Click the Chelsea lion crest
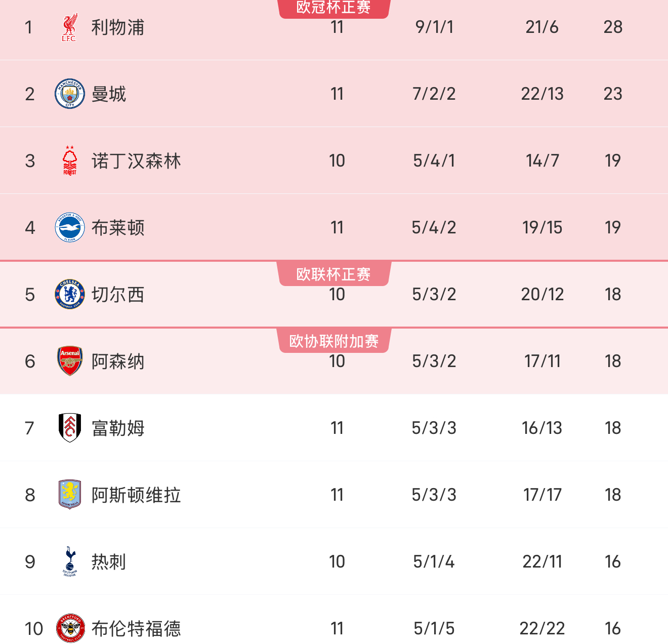The width and height of the screenshot is (668, 644). pyautogui.click(x=70, y=294)
